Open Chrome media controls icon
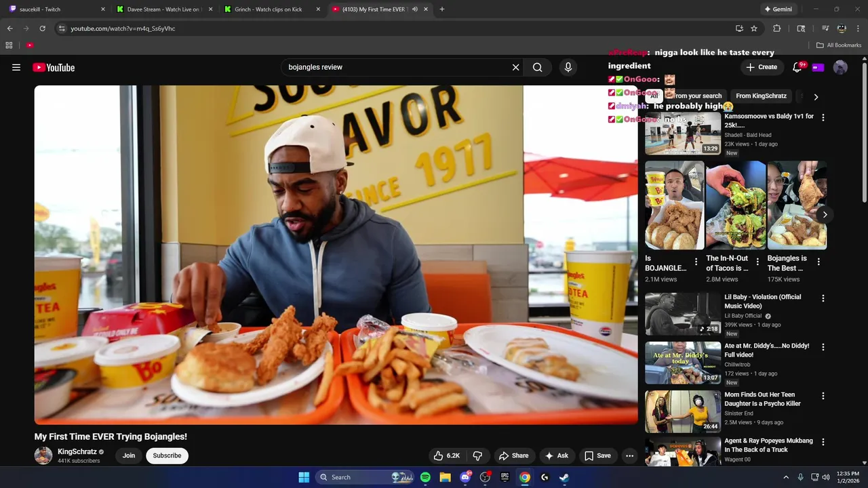The height and width of the screenshot is (488, 868). 825,28
